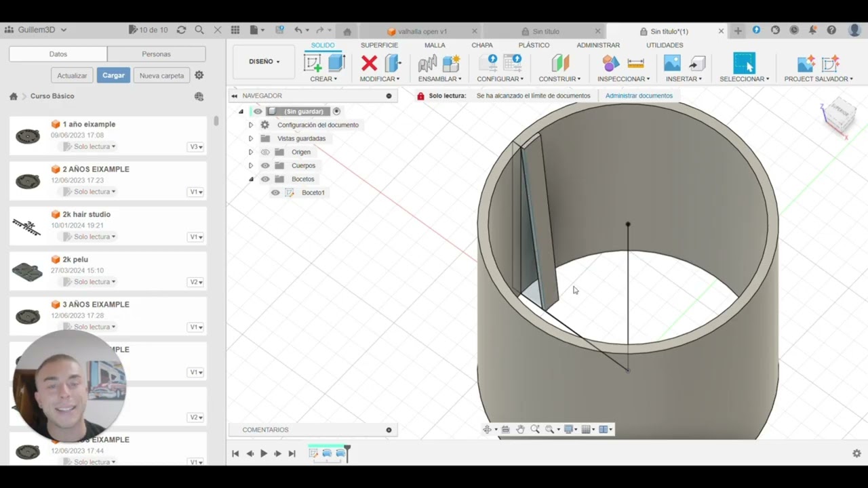This screenshot has width=868, height=488.
Task: Switch to the SUPERFICIE tab
Action: [x=379, y=45]
